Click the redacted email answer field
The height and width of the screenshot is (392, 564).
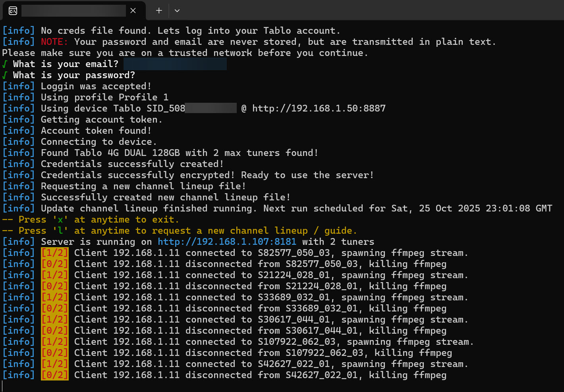175,64
